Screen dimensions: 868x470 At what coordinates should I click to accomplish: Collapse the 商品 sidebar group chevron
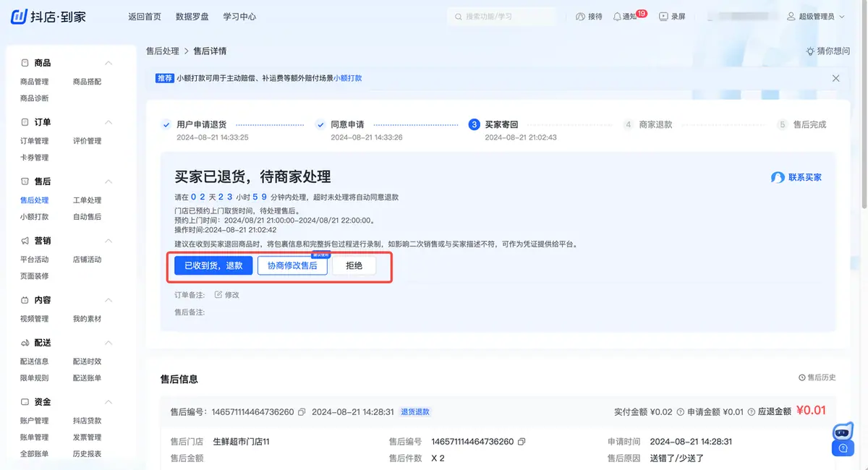coord(109,63)
